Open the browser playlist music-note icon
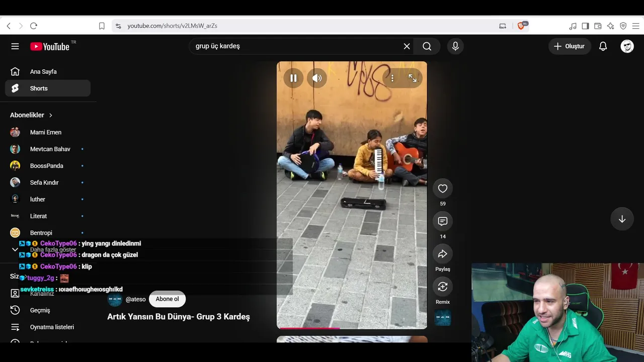 (573, 26)
